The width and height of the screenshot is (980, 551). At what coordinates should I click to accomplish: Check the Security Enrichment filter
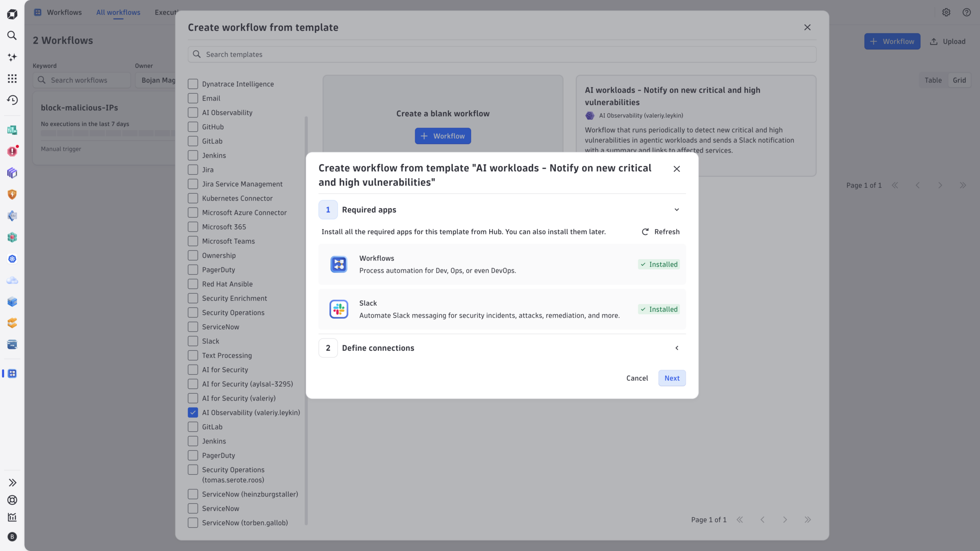193,298
